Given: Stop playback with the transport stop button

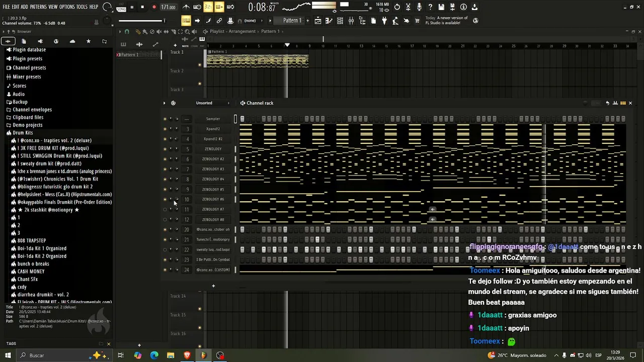Looking at the screenshot, I should 142,7.
